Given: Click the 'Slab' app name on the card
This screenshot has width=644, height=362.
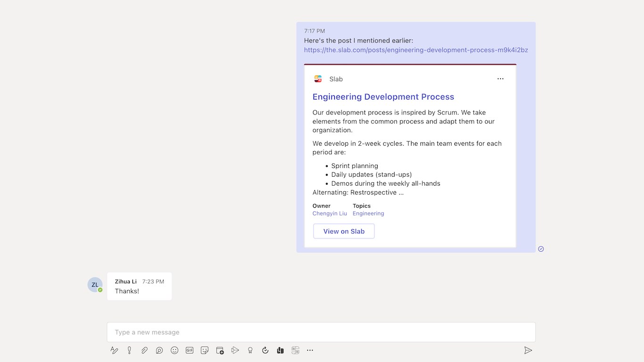Looking at the screenshot, I should pos(336,79).
